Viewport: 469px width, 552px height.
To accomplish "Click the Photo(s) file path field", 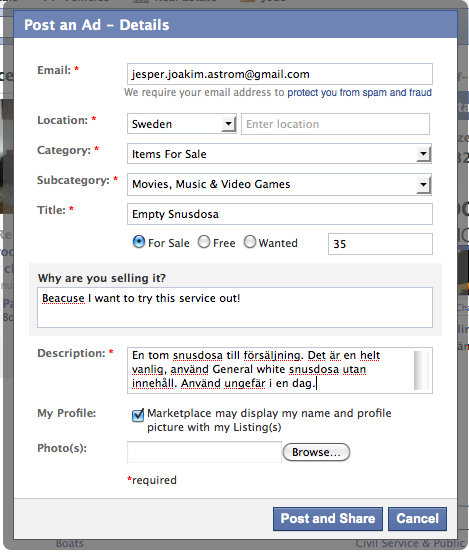I will (204, 452).
